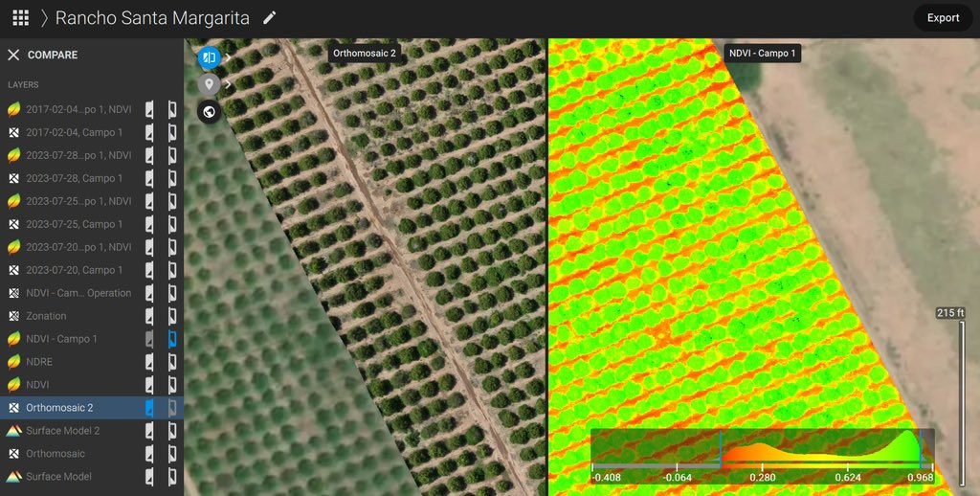Screen dimensions: 980x496
Task: Click the split-view compare mode button
Action: [209, 57]
